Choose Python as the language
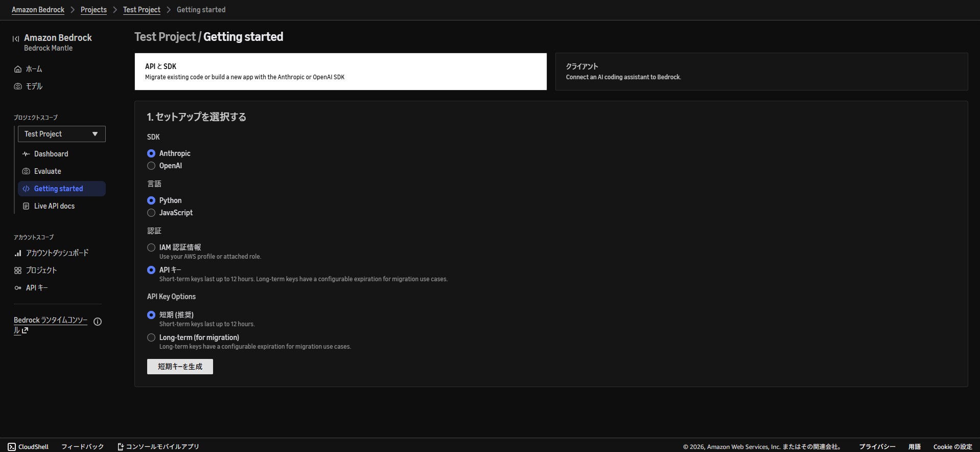Viewport: 980px width, 452px height. click(x=151, y=200)
